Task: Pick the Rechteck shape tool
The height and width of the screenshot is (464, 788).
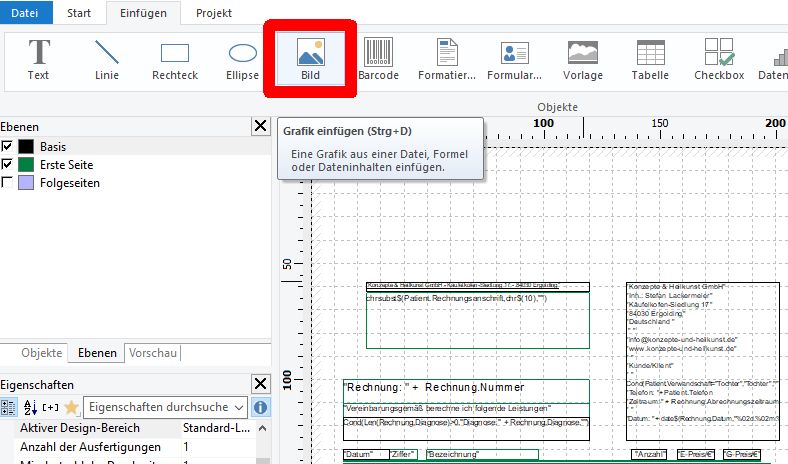Action: coord(175,58)
